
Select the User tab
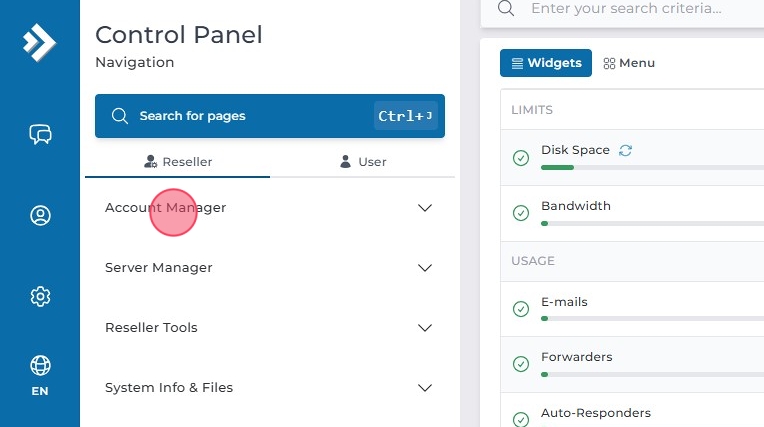pyautogui.click(x=362, y=161)
